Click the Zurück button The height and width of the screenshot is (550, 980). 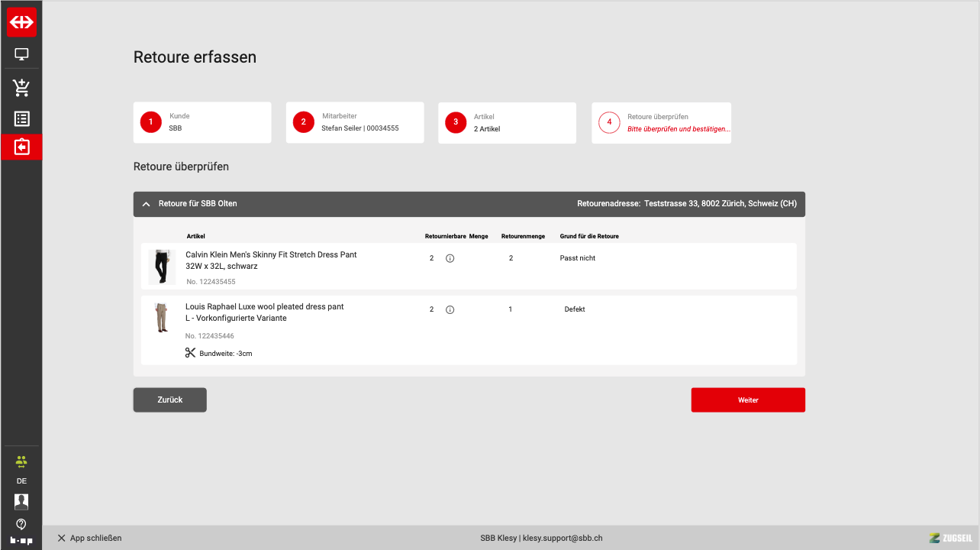[x=169, y=400]
